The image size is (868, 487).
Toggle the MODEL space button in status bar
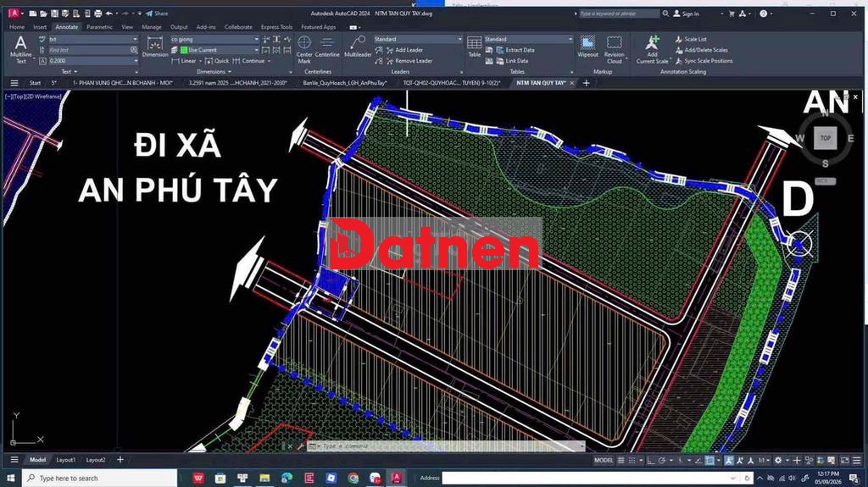pyautogui.click(x=604, y=460)
